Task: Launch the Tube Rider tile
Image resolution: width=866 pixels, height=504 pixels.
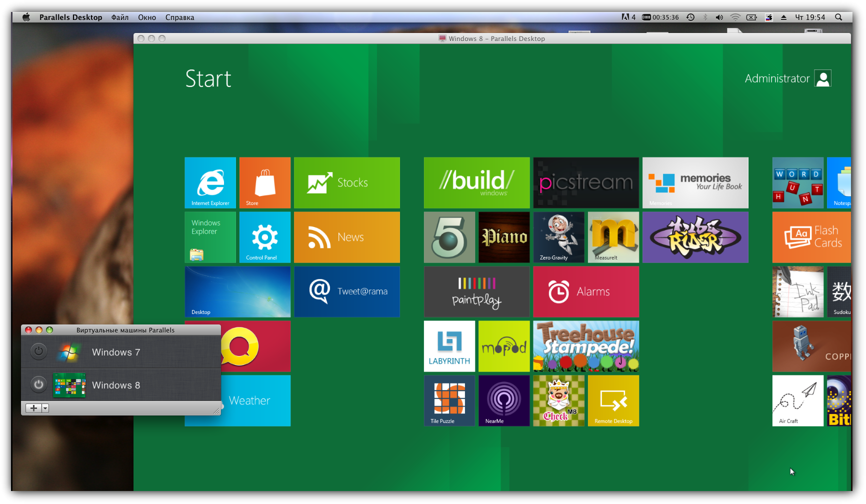Action: point(695,237)
